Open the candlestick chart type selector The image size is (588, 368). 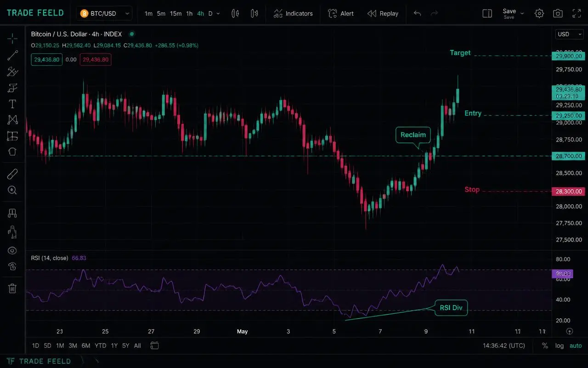pyautogui.click(x=235, y=13)
